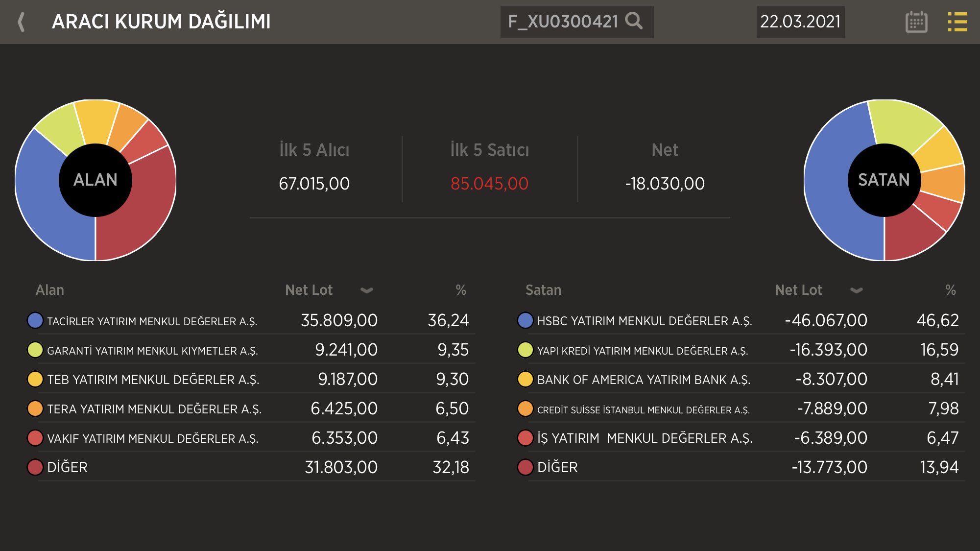Viewport: 980px width, 551px height.
Task: Tap the back arrow icon
Action: (21, 22)
